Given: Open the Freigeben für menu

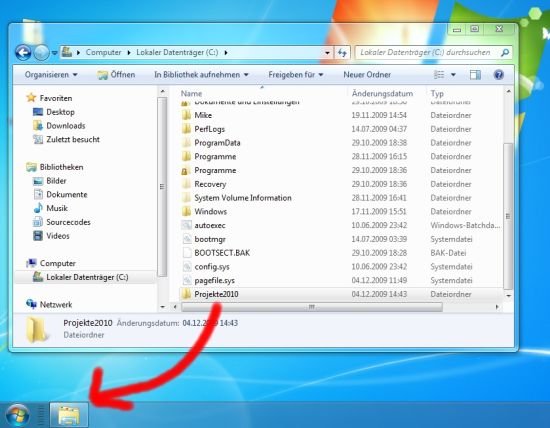Looking at the screenshot, I should tap(296, 75).
